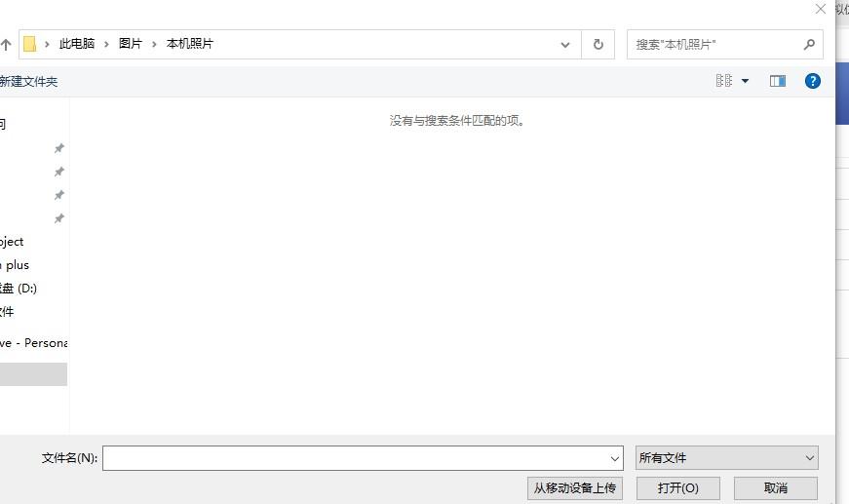849x504 pixels.
Task: Cancel the dialog with 取消
Action: (x=775, y=487)
